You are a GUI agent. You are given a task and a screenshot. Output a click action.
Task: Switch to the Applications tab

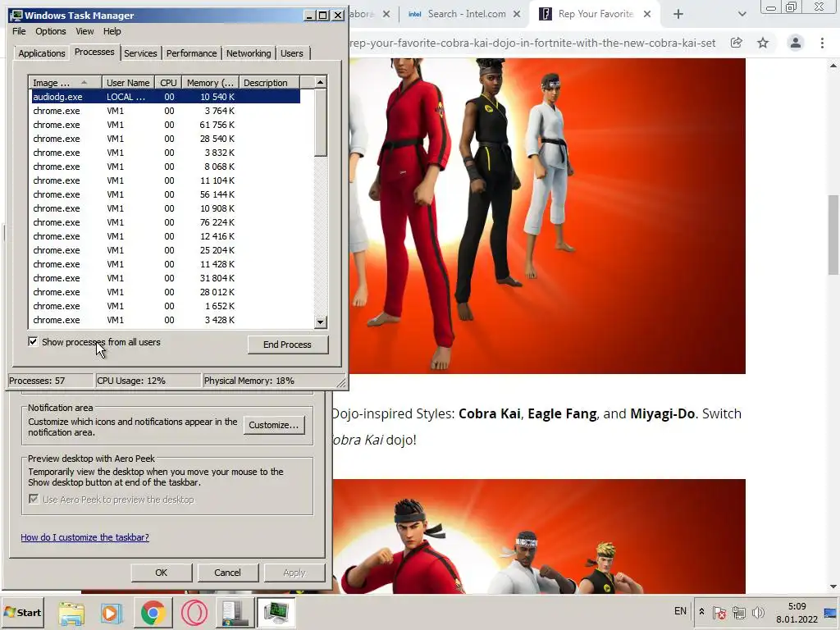tap(41, 53)
